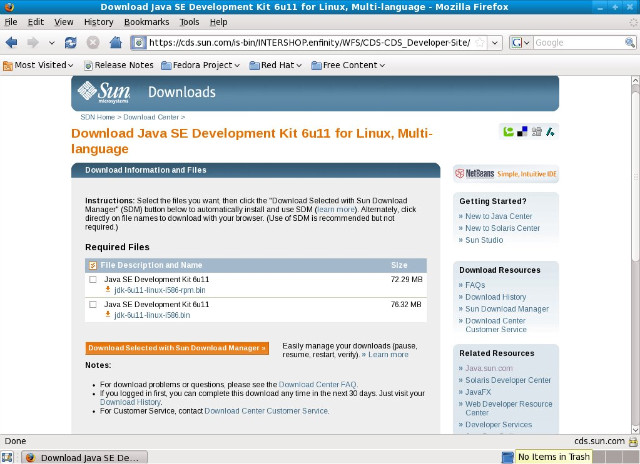
Task: Click the Sun Microsystems logo
Action: 104,92
